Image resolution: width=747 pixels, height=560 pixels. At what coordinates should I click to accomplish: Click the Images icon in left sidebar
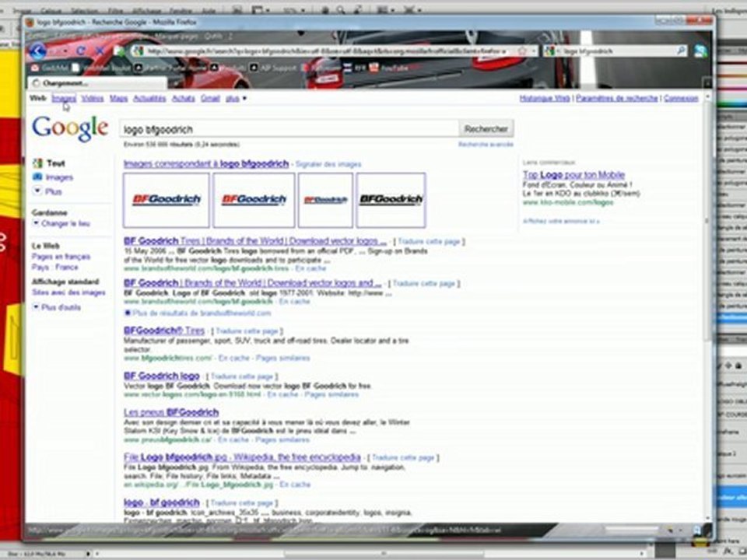[37, 177]
